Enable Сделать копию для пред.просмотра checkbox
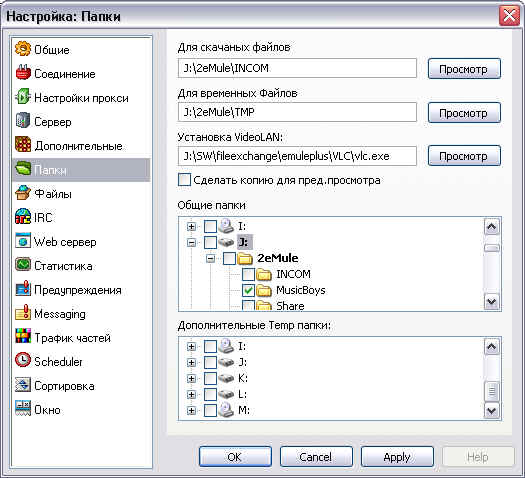 [x=184, y=180]
